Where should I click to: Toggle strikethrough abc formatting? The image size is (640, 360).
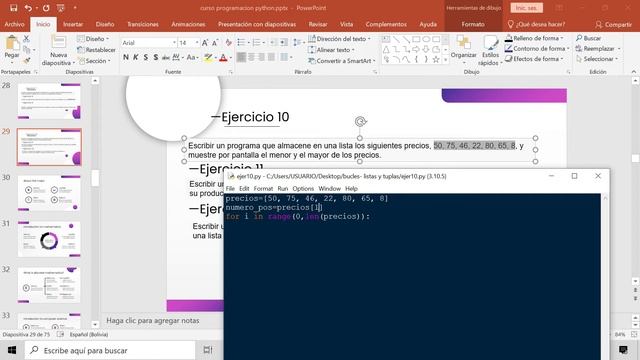[166, 58]
